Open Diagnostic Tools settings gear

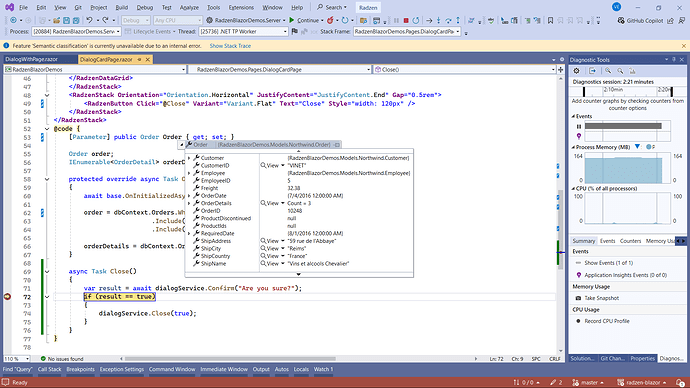point(576,71)
